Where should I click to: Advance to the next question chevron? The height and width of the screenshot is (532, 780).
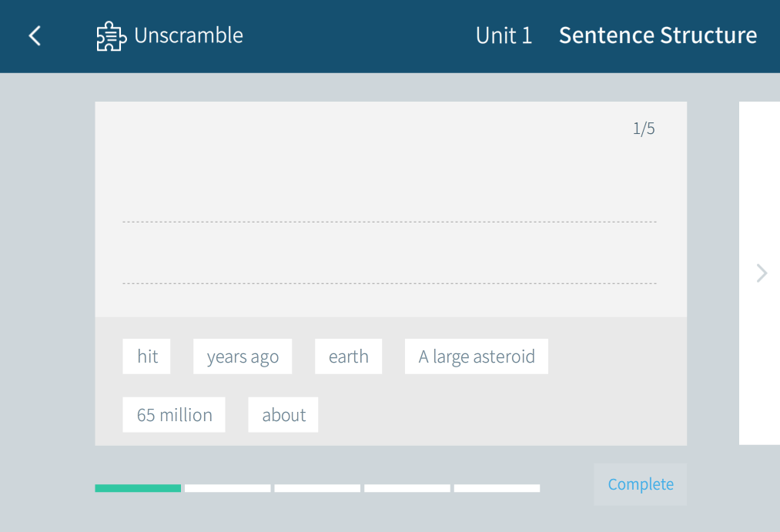(762, 273)
